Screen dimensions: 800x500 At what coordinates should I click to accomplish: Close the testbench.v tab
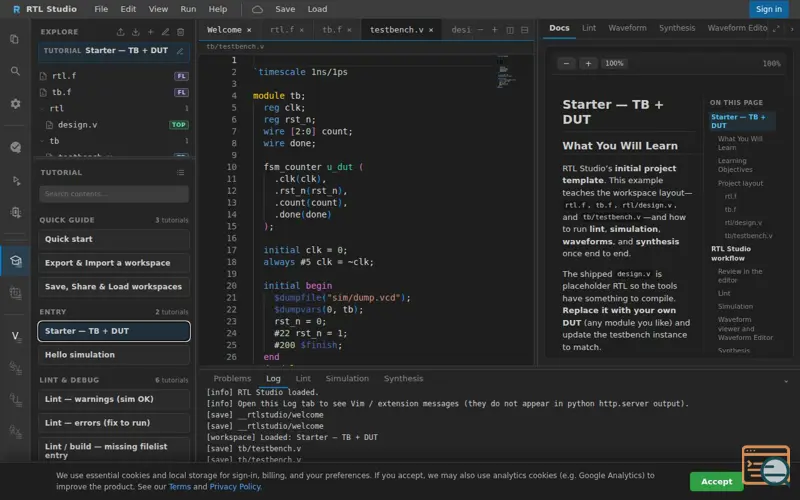431,30
